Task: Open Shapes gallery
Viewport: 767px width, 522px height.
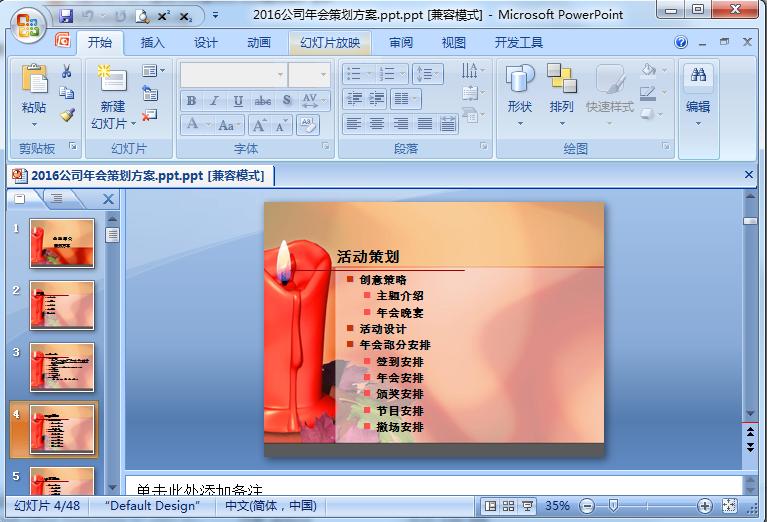Action: tap(519, 93)
